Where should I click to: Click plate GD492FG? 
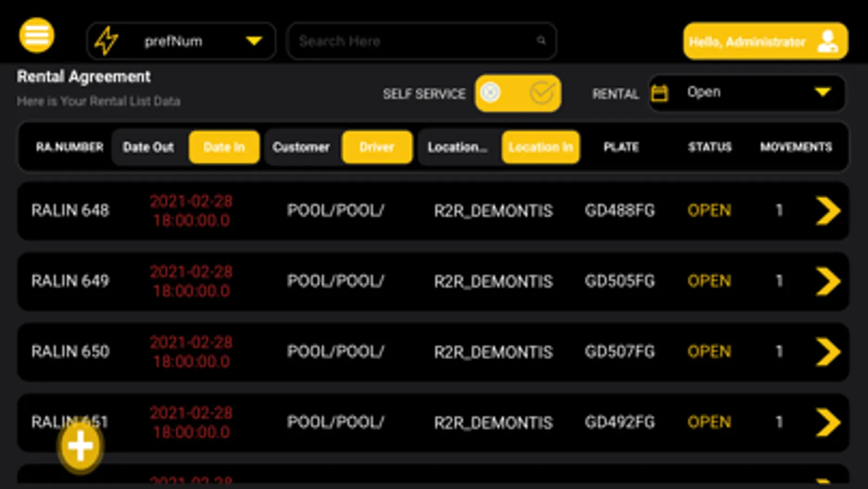619,423
